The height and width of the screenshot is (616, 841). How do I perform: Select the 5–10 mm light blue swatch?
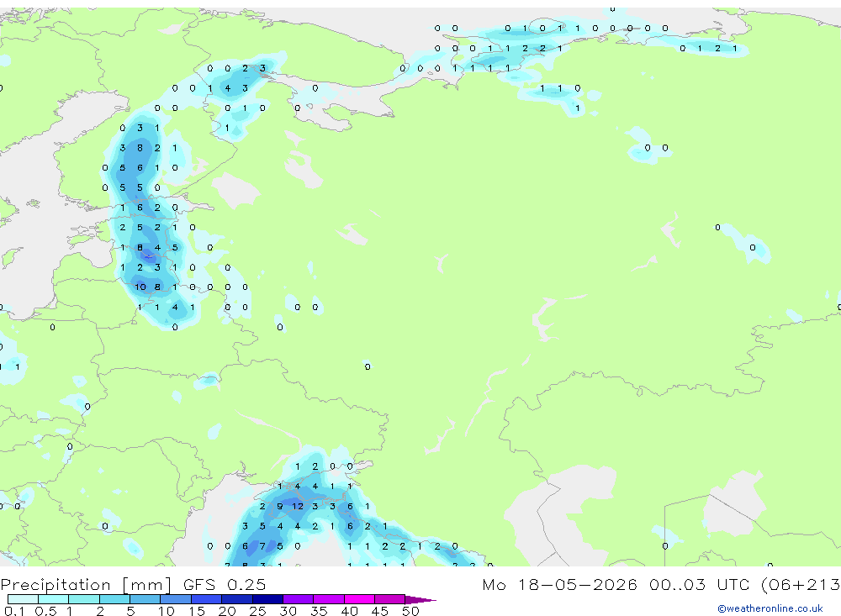pyautogui.click(x=145, y=599)
